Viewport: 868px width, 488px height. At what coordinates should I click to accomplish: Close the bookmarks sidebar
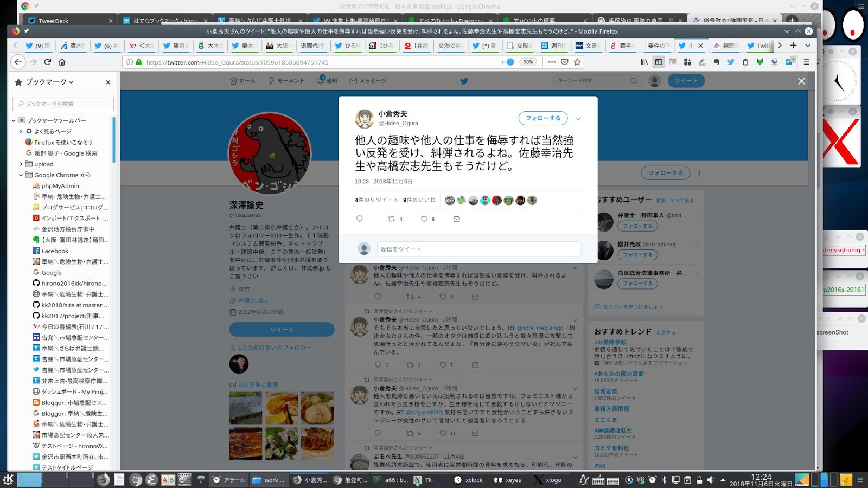pyautogui.click(x=107, y=82)
